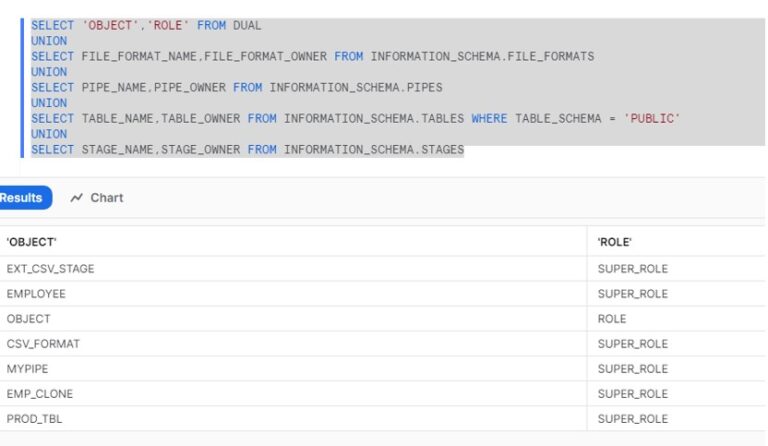
Task: Click the EMP_CLONE result cell
Action: click(40, 394)
